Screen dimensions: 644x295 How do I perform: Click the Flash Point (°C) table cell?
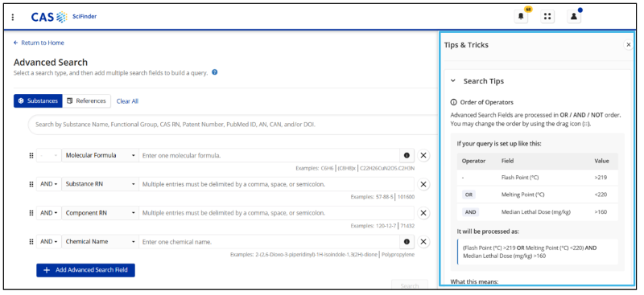point(519,178)
